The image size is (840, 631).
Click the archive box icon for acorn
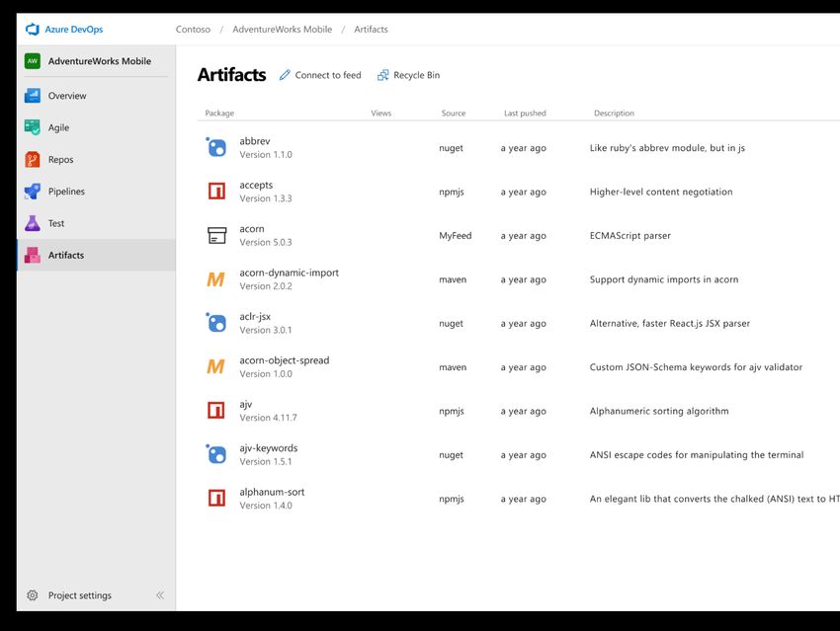tap(217, 235)
